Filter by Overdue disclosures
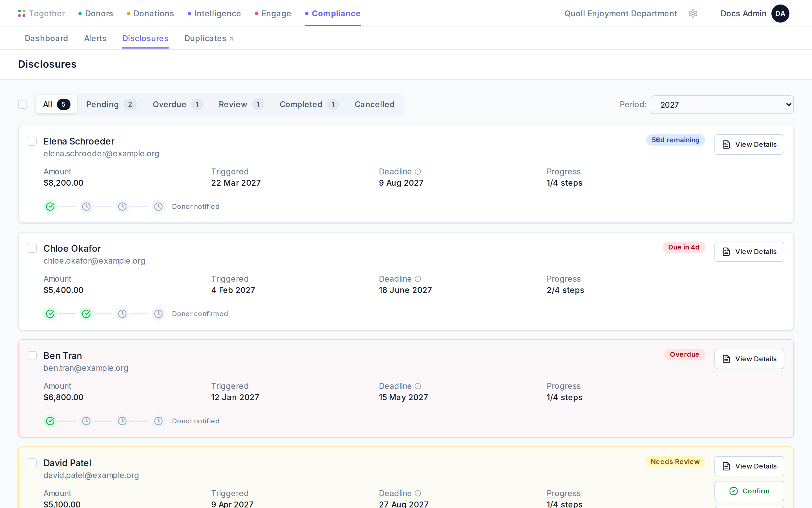 click(178, 104)
